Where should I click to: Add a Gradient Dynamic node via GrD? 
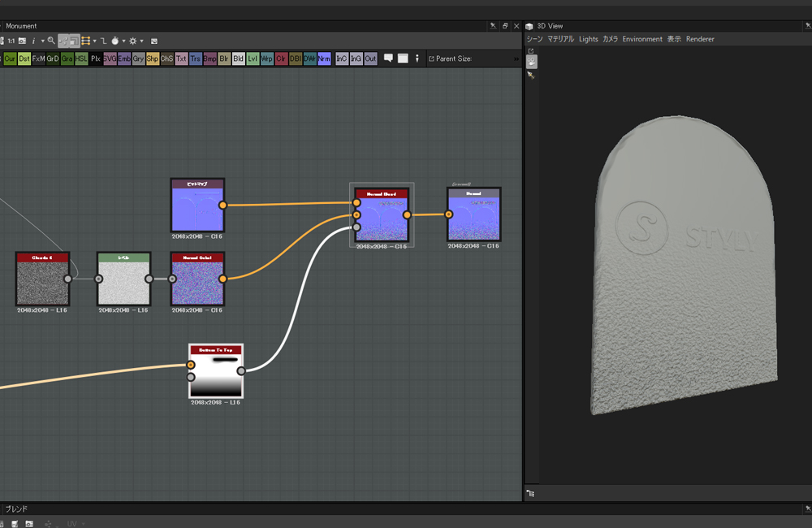coord(53,58)
